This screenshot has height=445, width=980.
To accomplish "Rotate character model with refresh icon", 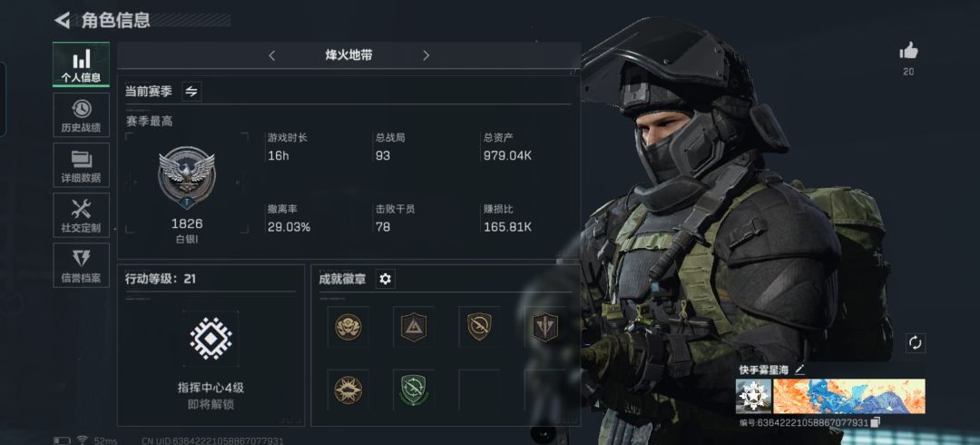I will click(x=915, y=343).
